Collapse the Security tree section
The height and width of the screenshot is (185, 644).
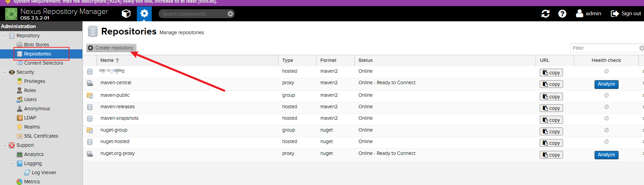click(x=5, y=72)
